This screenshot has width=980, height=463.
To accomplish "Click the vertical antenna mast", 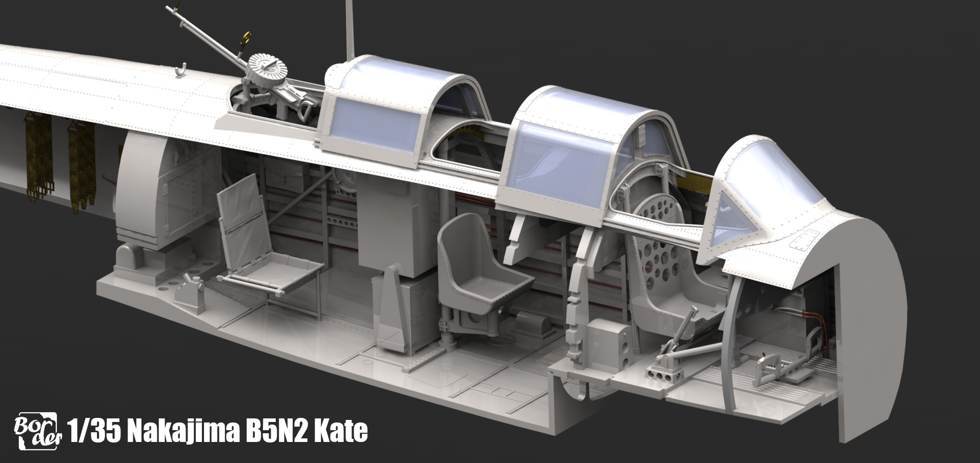I will (x=351, y=29).
